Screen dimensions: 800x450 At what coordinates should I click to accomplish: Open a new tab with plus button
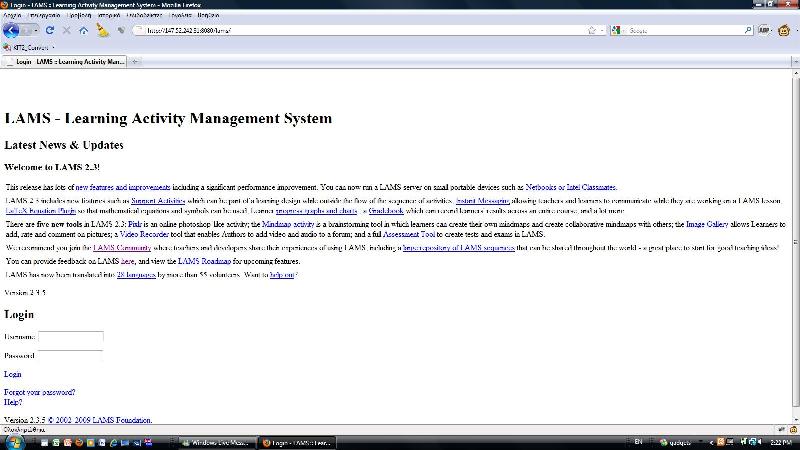(136, 62)
